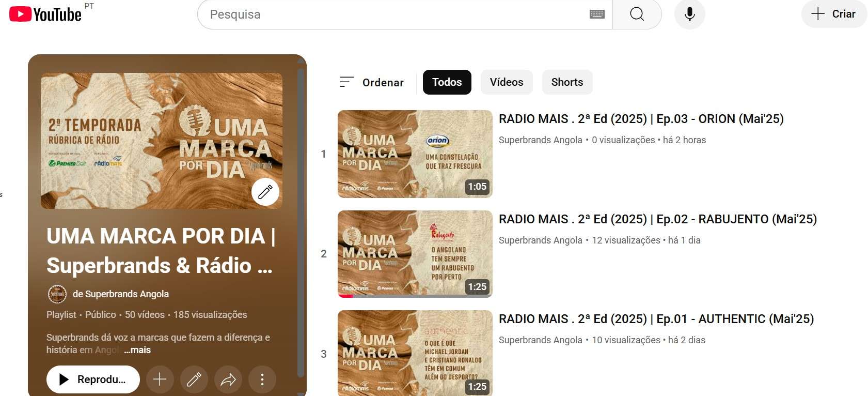
Task: Click the '185 visualizações' playlist stat
Action: coord(210,315)
